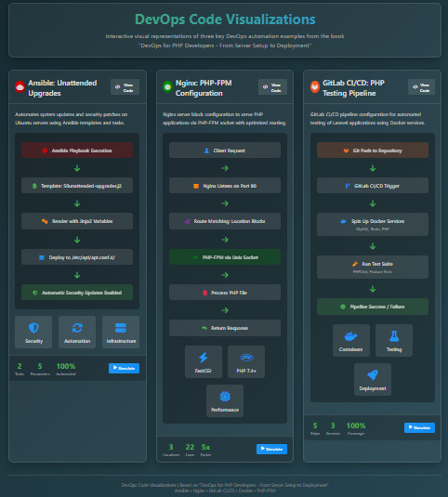This screenshot has height=497, width=448.
Task: Click the Process PHP File step
Action: [x=225, y=293]
